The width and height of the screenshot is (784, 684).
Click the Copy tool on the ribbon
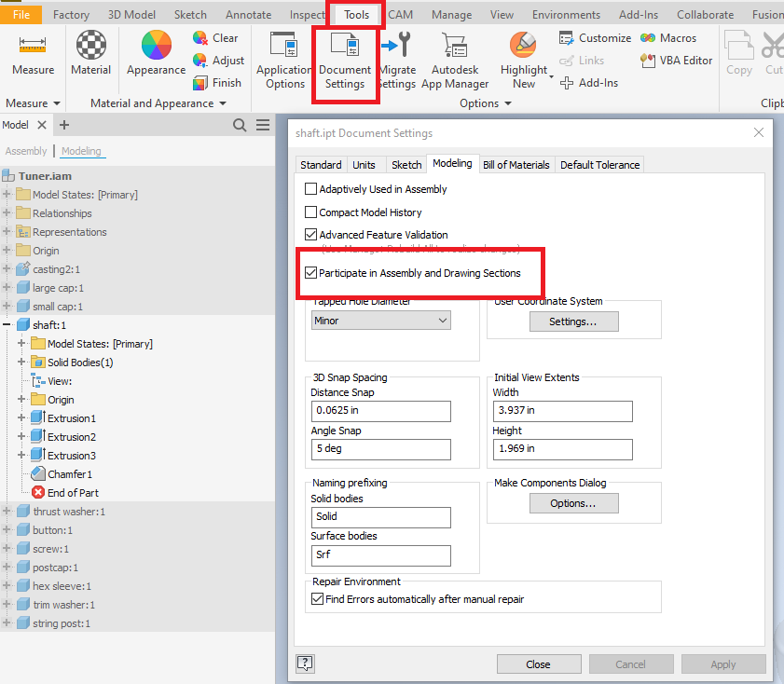click(738, 56)
